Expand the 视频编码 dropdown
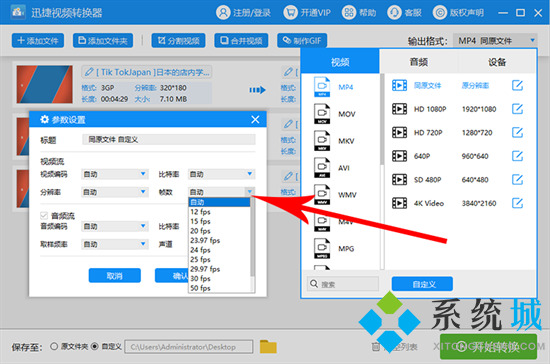 (x=114, y=174)
